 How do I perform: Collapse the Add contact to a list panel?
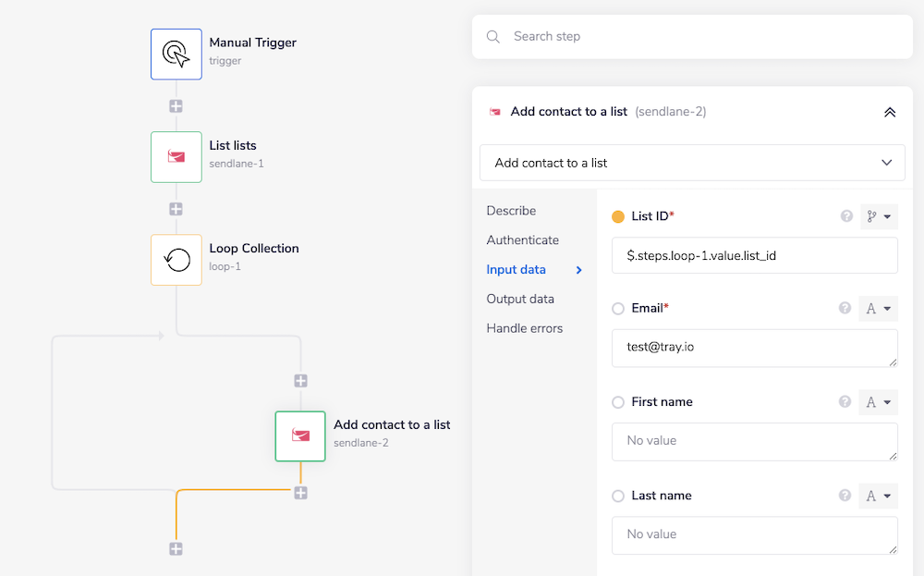tap(889, 112)
